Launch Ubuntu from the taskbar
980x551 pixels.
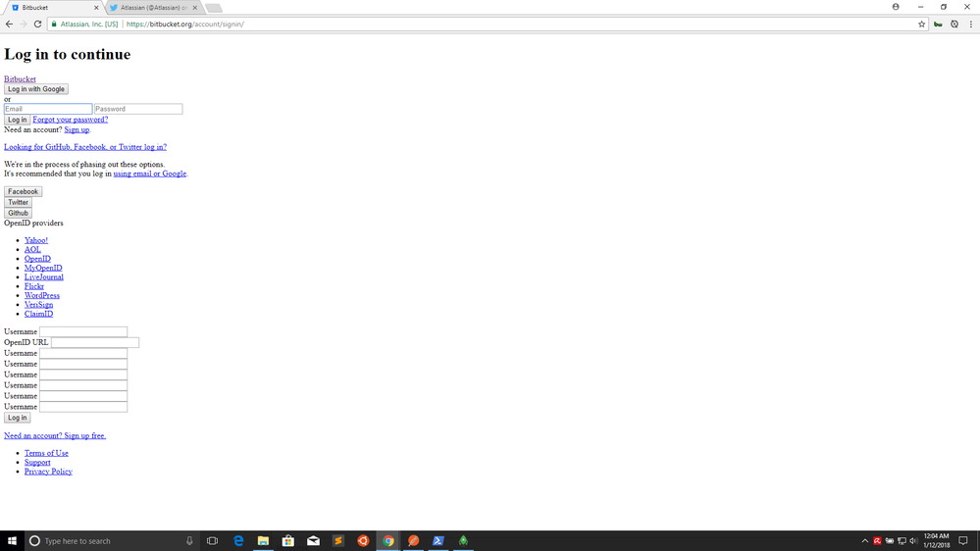coord(363,540)
